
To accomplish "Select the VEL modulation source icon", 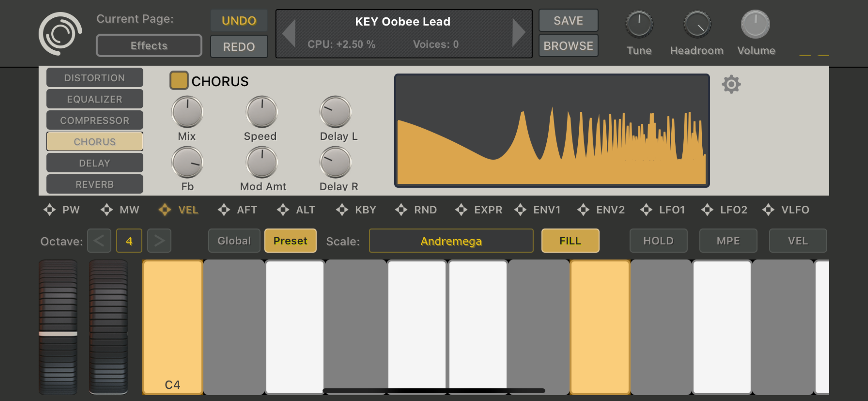I will click(x=165, y=210).
